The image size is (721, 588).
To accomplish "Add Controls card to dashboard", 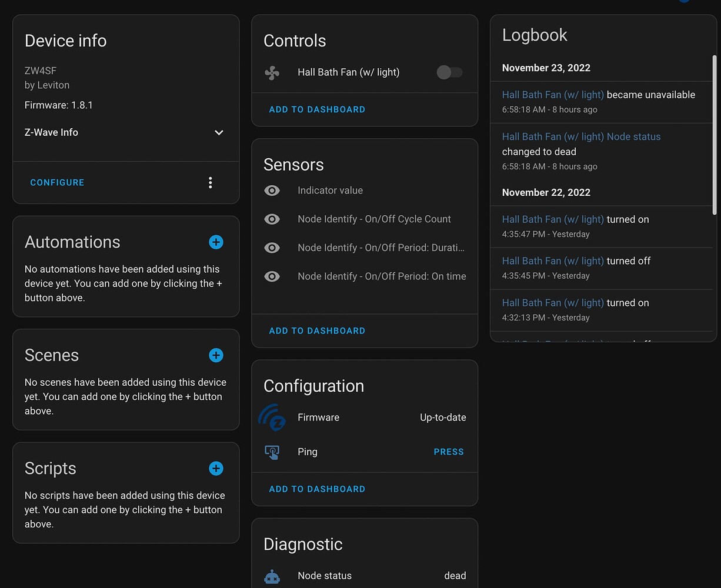I will coord(317,109).
